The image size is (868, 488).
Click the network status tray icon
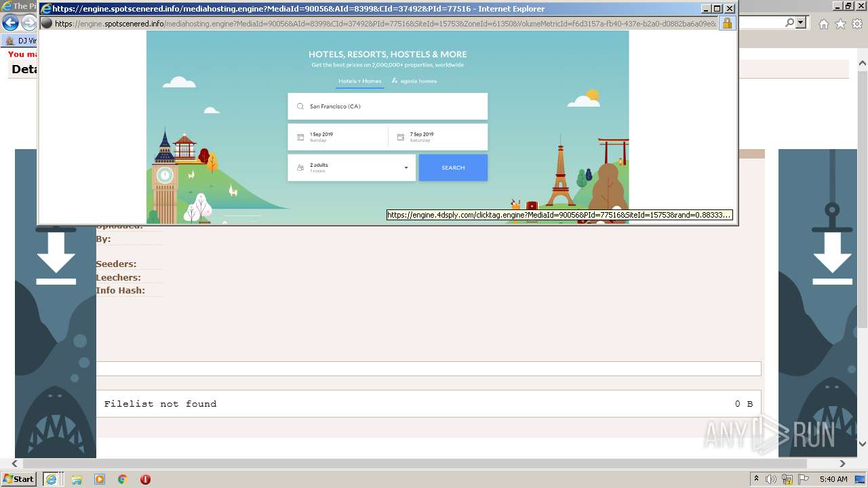pyautogui.click(x=787, y=479)
